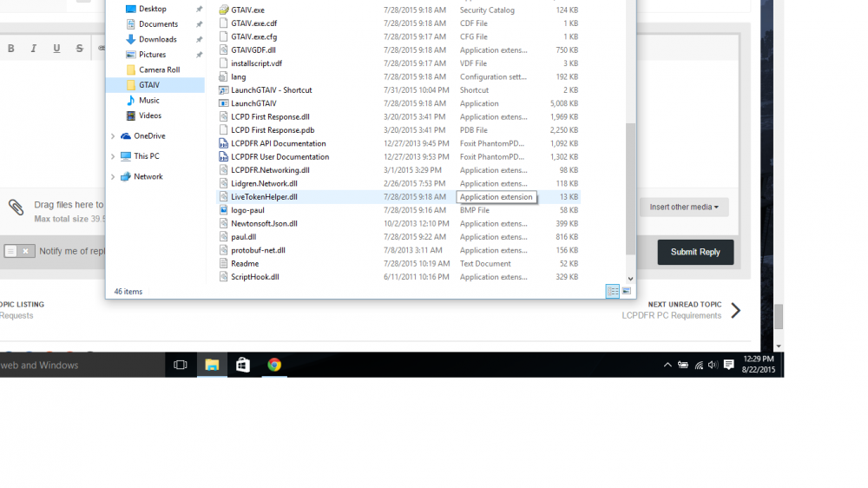Click the GTAIV.exe.cfg file icon
Viewport: 868px width, 488px height.
click(224, 36)
